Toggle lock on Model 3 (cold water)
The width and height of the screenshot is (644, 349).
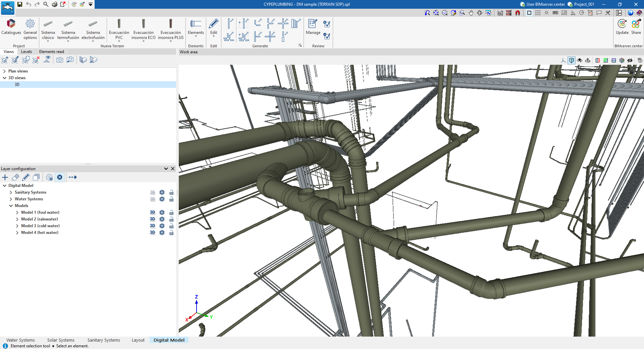[171, 226]
